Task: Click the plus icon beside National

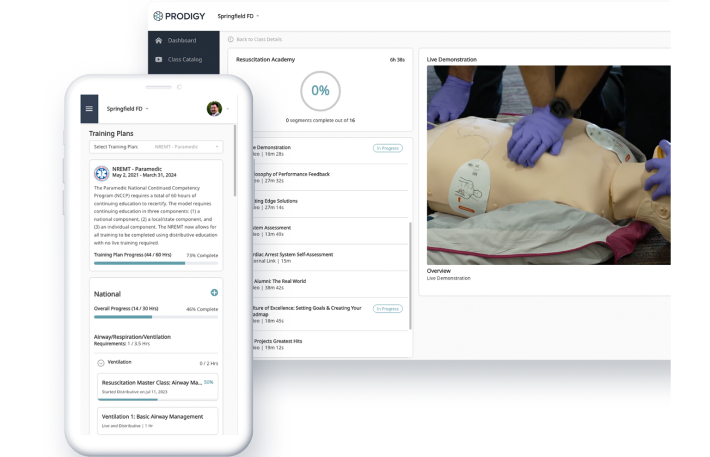Action: (214, 293)
